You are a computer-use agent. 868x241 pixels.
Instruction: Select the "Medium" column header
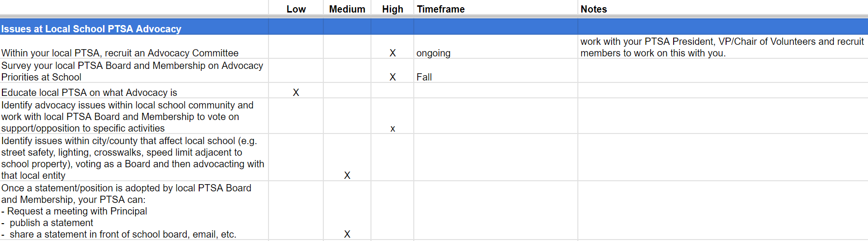[347, 9]
